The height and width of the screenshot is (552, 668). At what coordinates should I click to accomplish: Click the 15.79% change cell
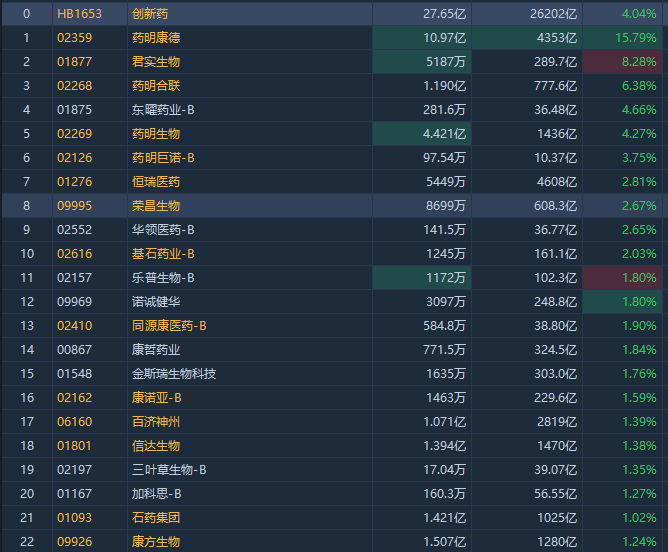[623, 37]
